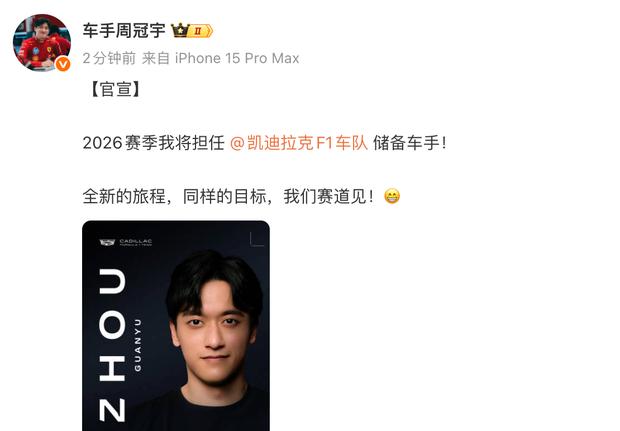The image size is (620, 431).
Task: Click the vertical ZHOU lettering on poster
Action: 112,345
